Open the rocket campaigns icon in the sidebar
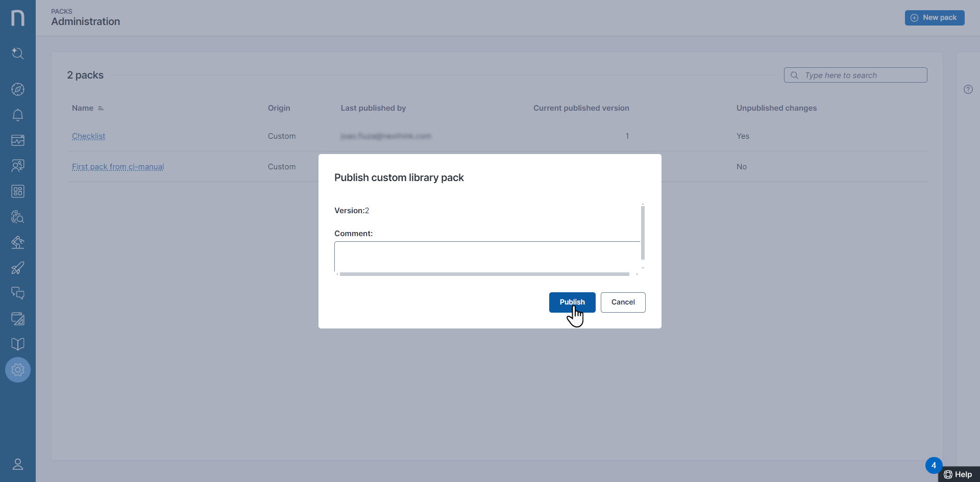 pyautogui.click(x=18, y=268)
